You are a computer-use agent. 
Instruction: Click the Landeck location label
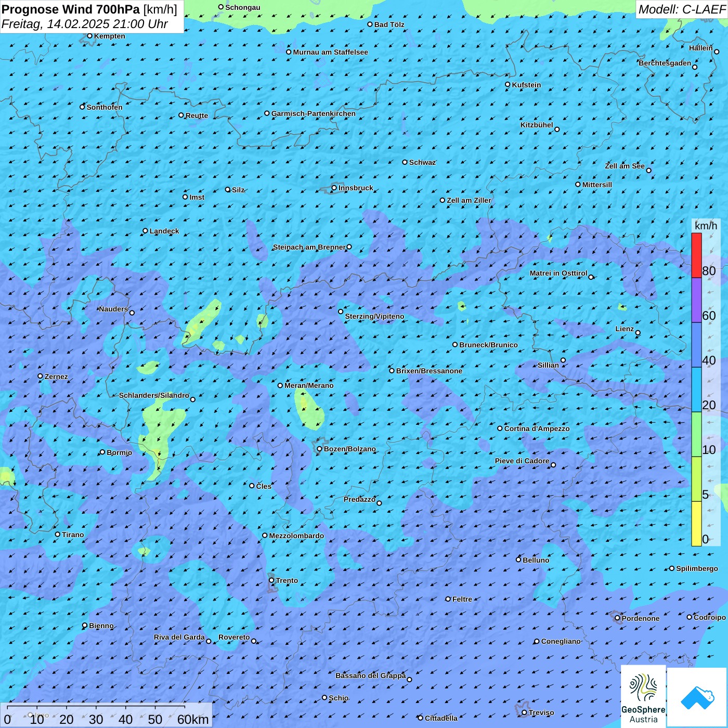tap(164, 231)
